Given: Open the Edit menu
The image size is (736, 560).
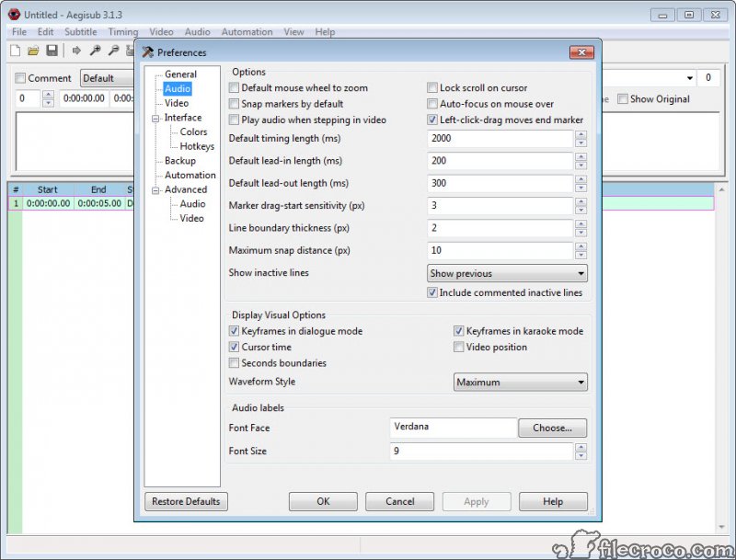Looking at the screenshot, I should point(45,32).
